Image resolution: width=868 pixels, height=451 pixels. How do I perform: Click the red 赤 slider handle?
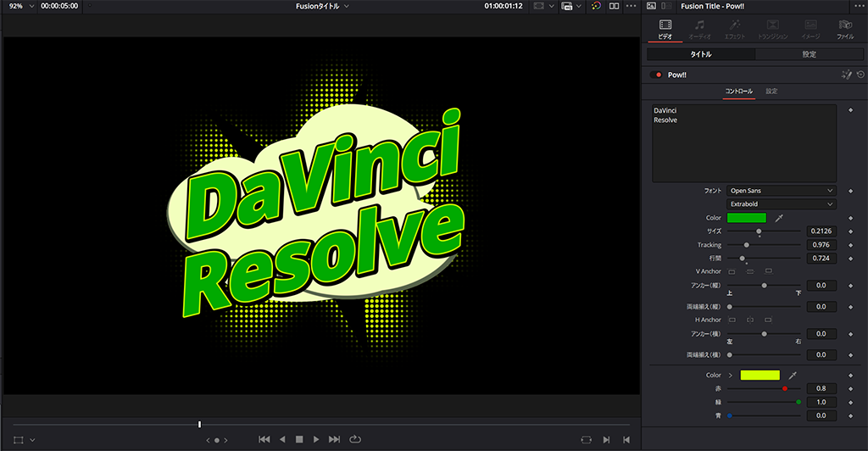click(785, 388)
